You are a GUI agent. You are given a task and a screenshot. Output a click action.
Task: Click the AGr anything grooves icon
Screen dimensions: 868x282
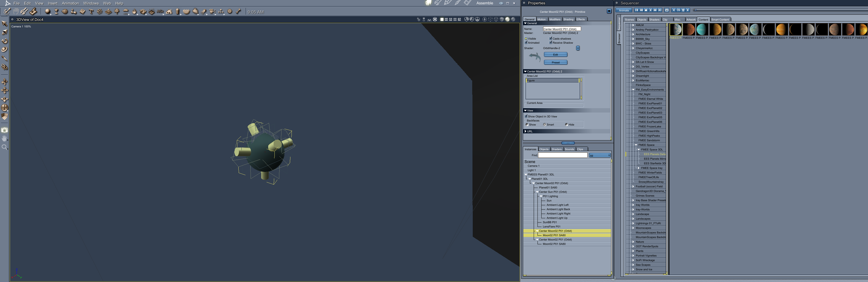pyautogui.click(x=160, y=11)
